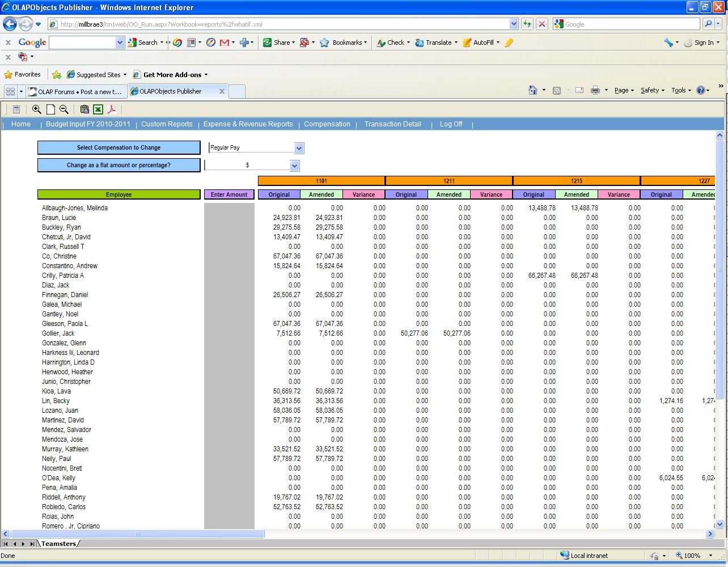The image size is (728, 567).
Task: Open the Google toolbar search box dropdown
Action: [120, 43]
